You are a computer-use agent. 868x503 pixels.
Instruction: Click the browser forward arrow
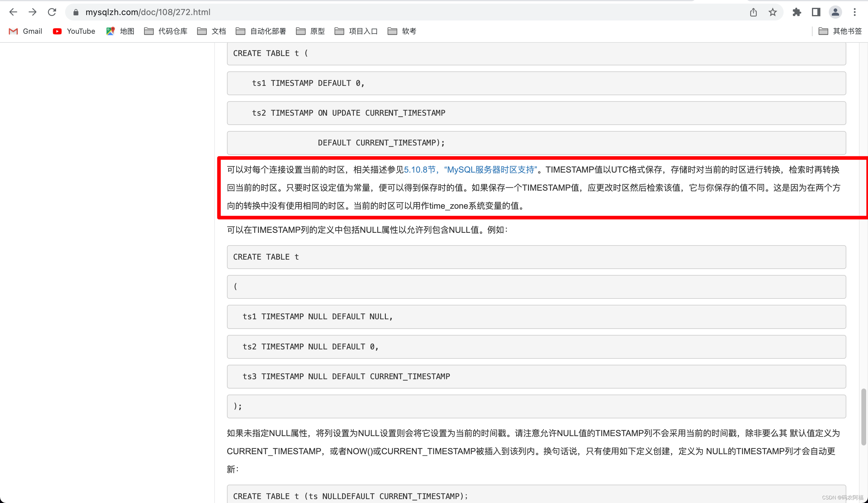(32, 12)
